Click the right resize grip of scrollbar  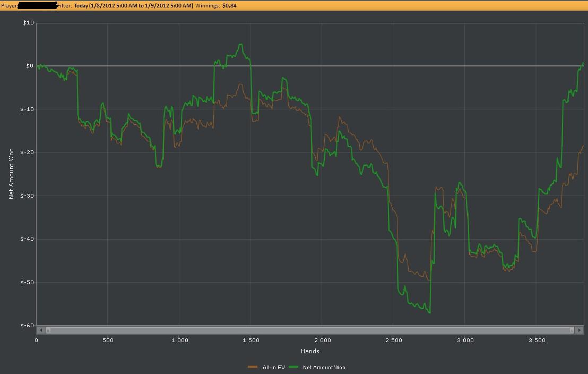coord(572,330)
